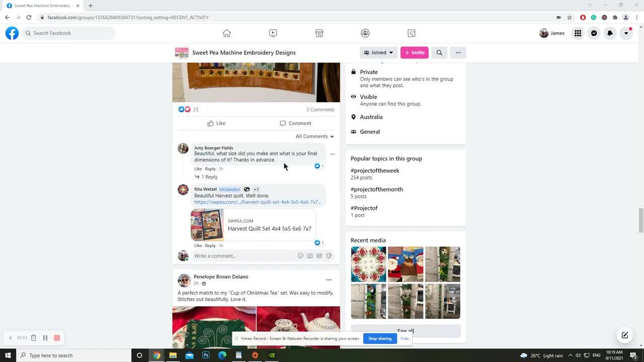Screen dimensions: 644x362
Task: Click Like under Rita Wetzel's comment
Action: (x=198, y=246)
